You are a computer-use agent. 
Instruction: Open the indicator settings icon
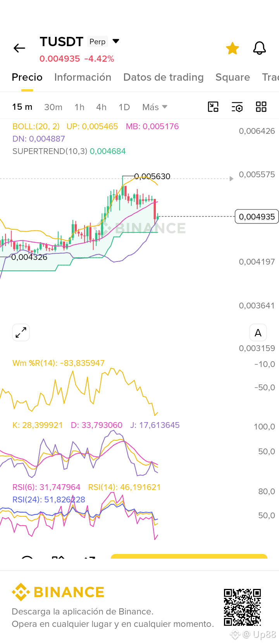[x=237, y=107]
